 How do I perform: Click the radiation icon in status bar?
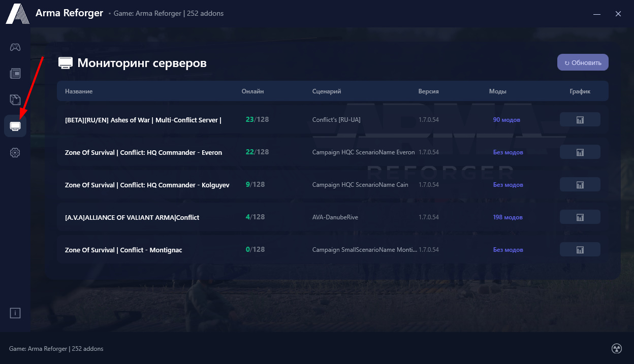click(616, 348)
